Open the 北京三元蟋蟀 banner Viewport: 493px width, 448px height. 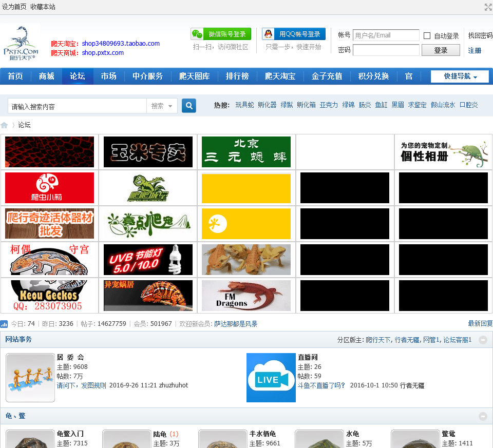click(246, 152)
